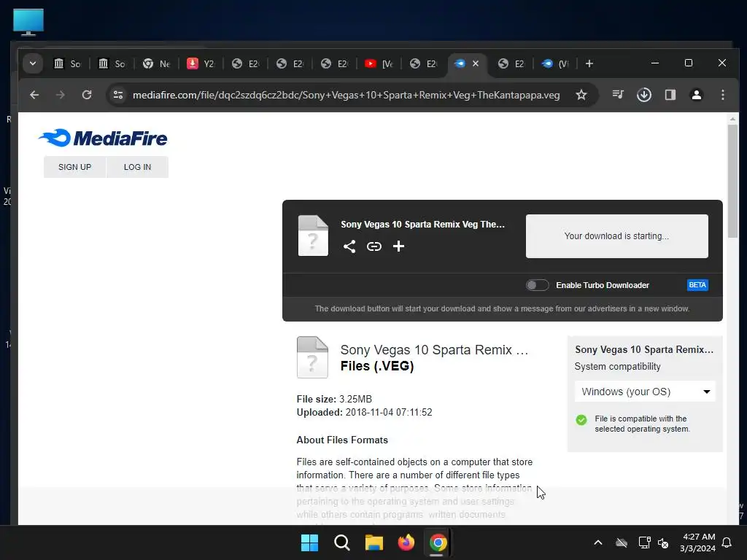Image resolution: width=747 pixels, height=560 pixels.
Task: View site information icon in address bar
Action: click(x=118, y=95)
